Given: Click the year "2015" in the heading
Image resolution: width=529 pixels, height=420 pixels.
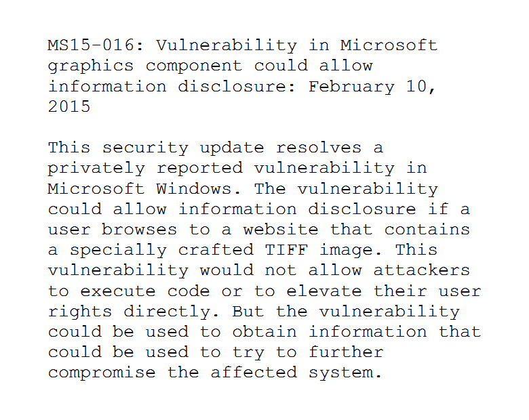Looking at the screenshot, I should point(69,107).
